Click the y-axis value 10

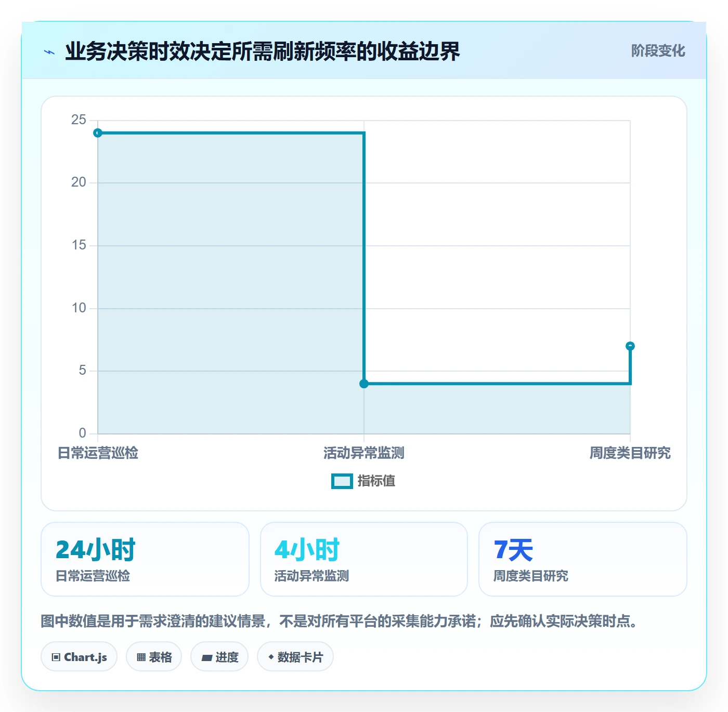coord(79,308)
